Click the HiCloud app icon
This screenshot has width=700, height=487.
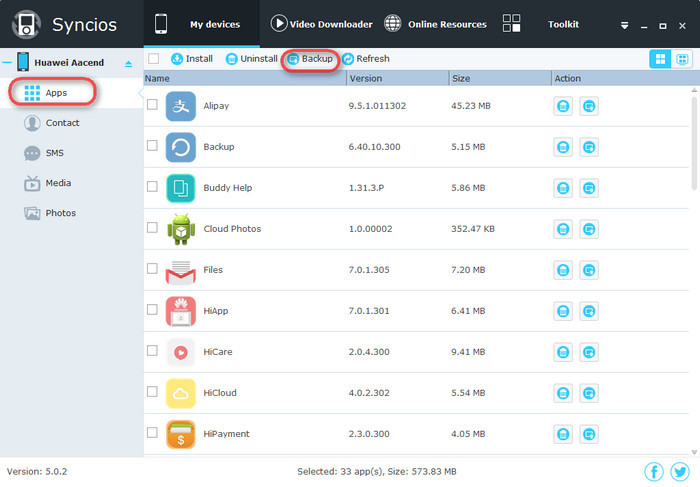[x=181, y=393]
